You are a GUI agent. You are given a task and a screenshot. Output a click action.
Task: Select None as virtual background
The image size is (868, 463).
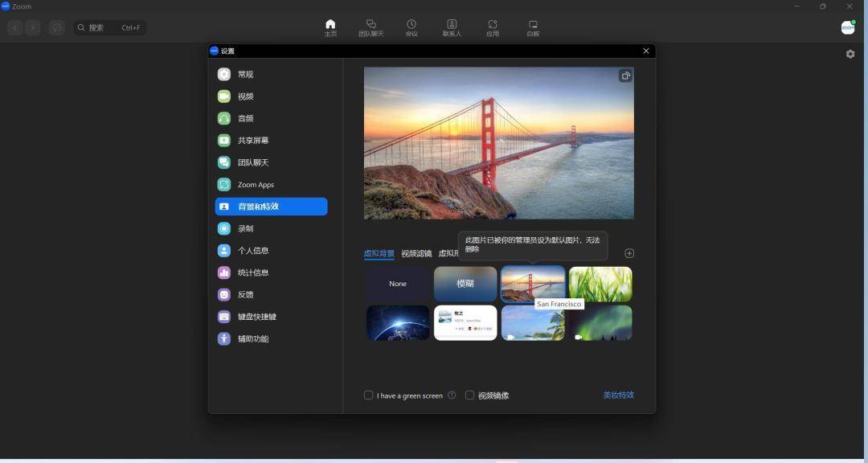tap(397, 284)
